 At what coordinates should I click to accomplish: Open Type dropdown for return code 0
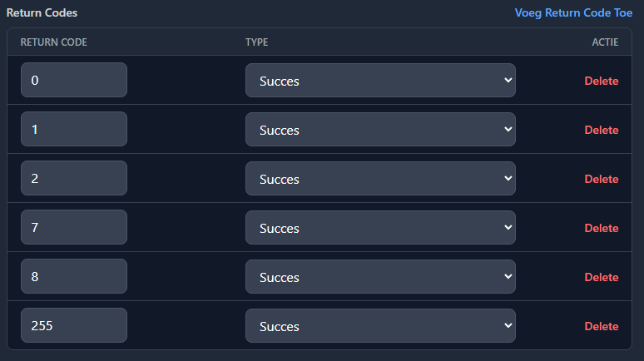point(380,81)
